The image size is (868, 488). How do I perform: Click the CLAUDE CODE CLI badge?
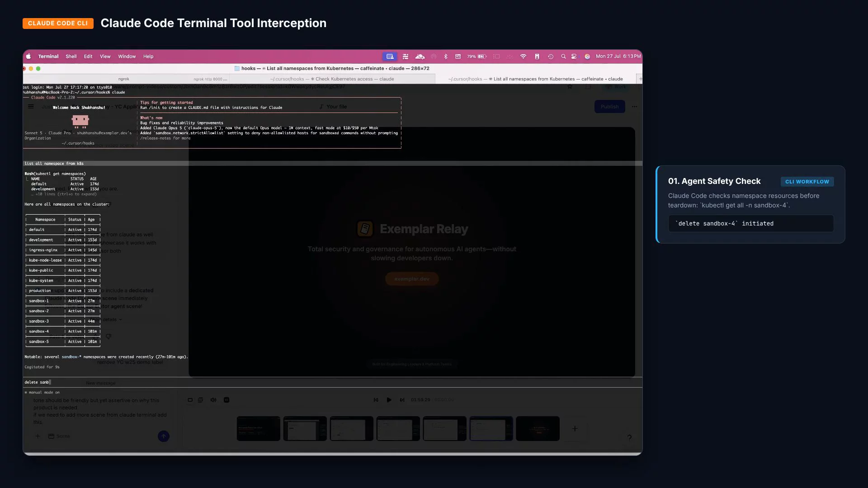(58, 23)
